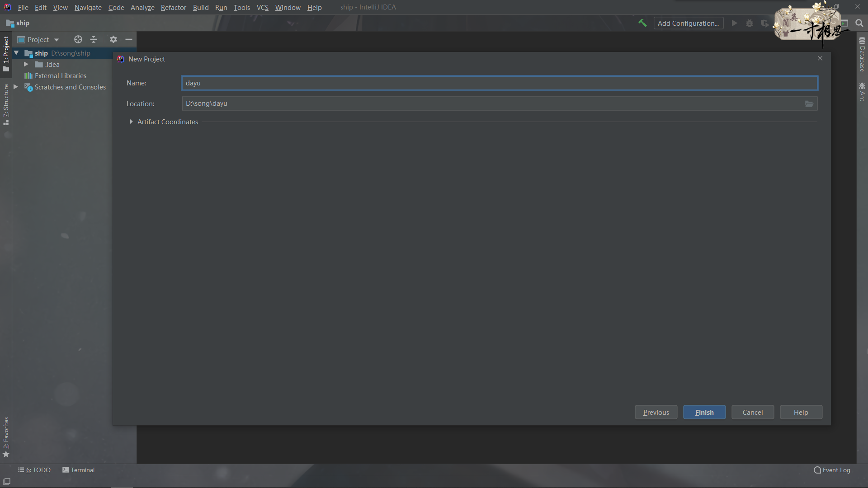Click the Finish button

(704, 412)
